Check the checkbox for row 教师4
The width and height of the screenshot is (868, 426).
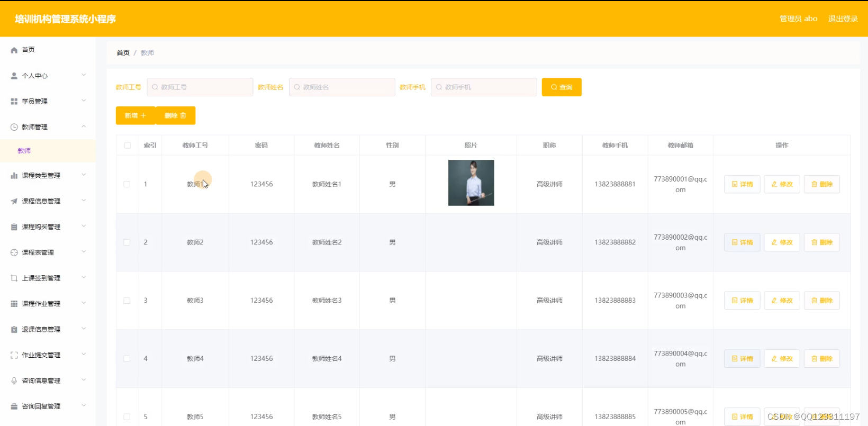127,359
